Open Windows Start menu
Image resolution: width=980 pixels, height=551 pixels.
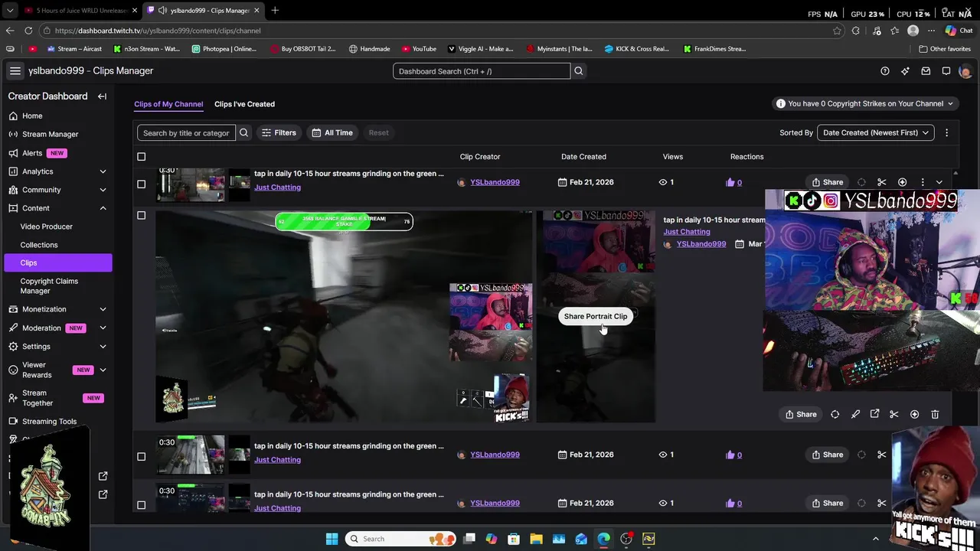(332, 539)
